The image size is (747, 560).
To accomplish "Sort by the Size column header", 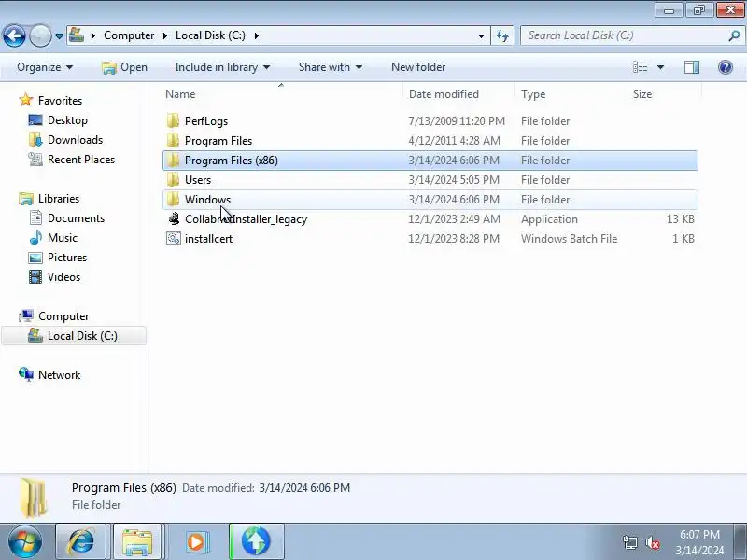I will point(665,94).
